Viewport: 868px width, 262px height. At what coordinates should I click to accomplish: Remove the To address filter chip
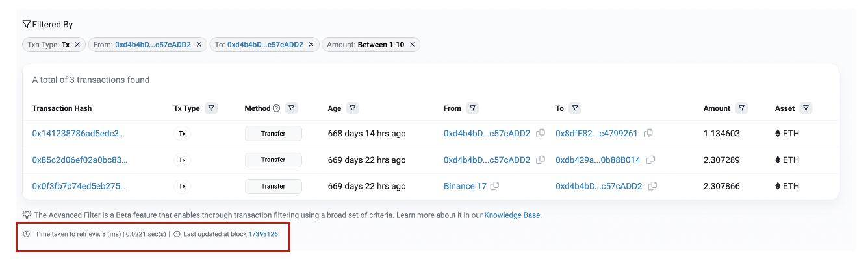coord(311,45)
